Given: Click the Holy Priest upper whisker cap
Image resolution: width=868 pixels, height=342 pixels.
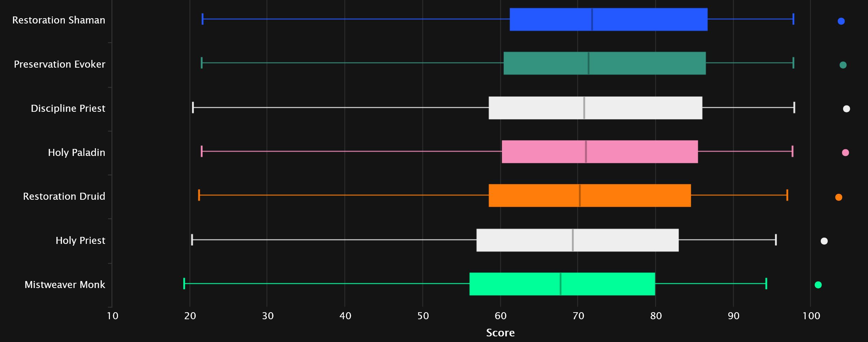Looking at the screenshot, I should [776, 240].
